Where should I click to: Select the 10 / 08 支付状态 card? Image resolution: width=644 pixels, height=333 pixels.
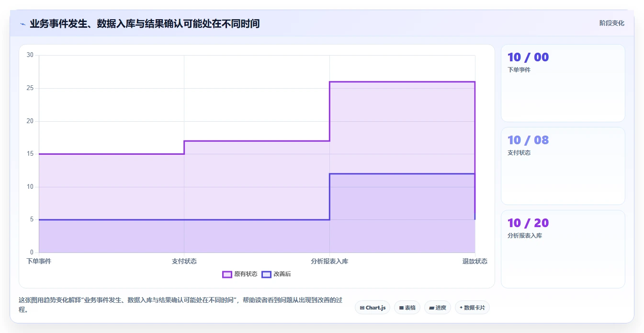[x=563, y=166]
